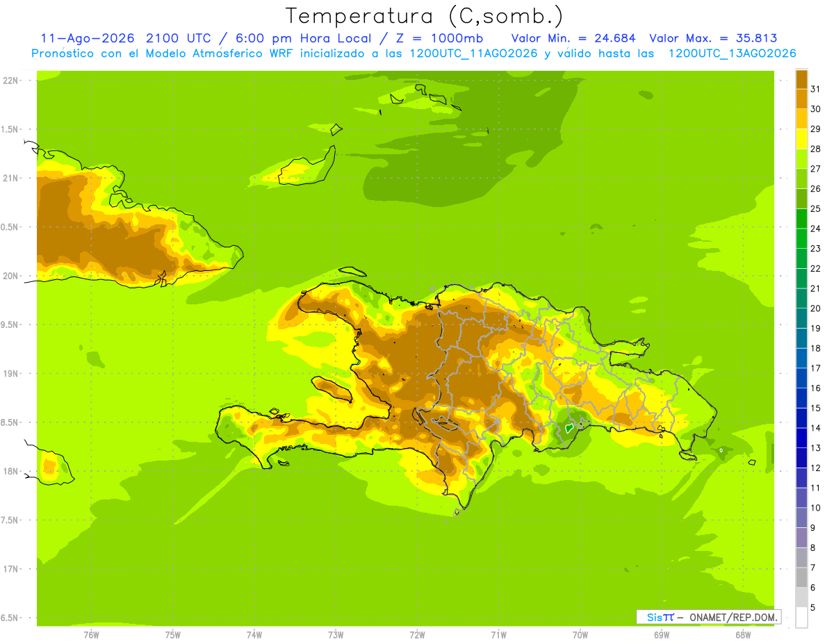
Task: Click the colorbar value label "28"
Action: [x=816, y=149]
